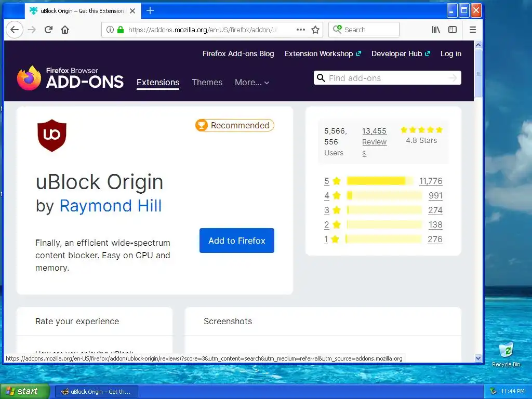Click the 3-star rating bar

(384, 210)
